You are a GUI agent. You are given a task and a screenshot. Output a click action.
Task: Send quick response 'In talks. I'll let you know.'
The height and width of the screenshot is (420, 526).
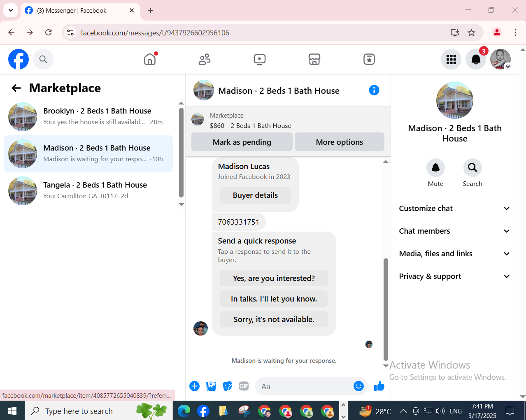pyautogui.click(x=274, y=299)
